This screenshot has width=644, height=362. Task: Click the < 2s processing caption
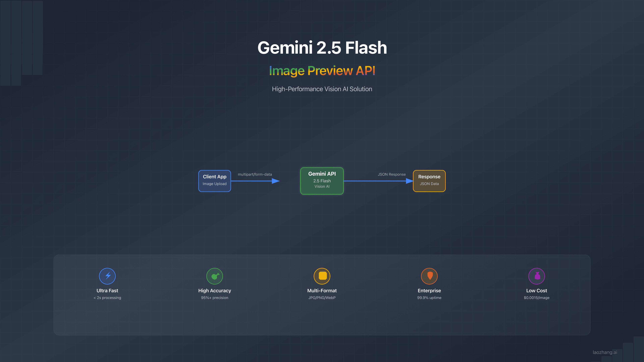tap(107, 297)
